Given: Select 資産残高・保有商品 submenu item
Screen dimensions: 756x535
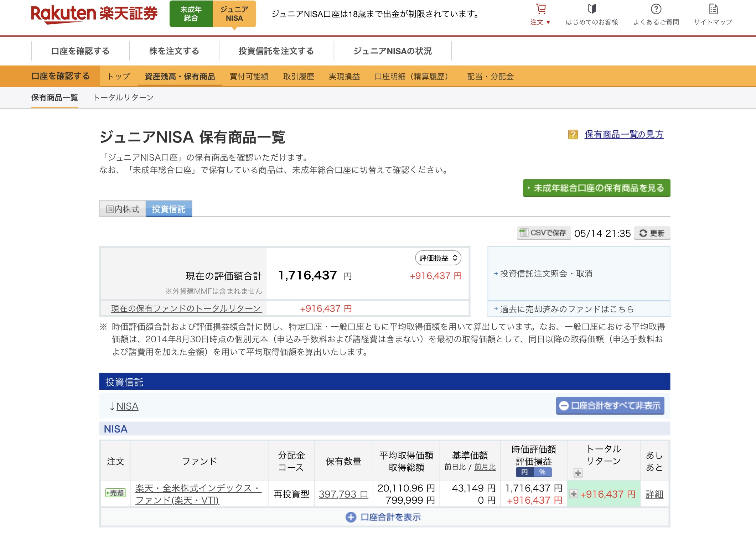Looking at the screenshot, I should [180, 76].
